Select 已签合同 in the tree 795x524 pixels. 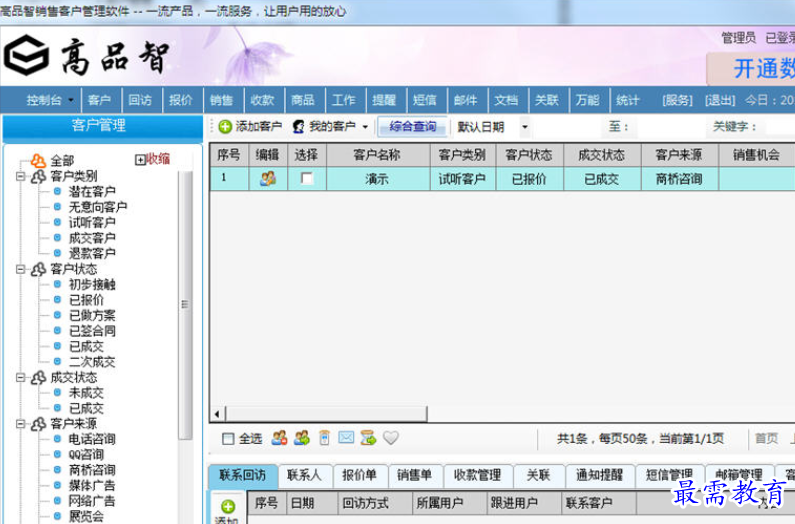click(92, 331)
